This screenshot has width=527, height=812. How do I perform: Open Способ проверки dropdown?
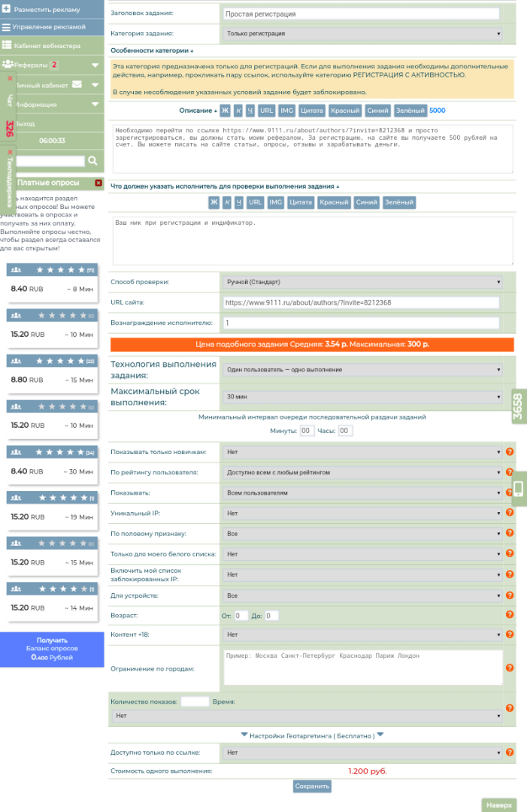coord(362,282)
